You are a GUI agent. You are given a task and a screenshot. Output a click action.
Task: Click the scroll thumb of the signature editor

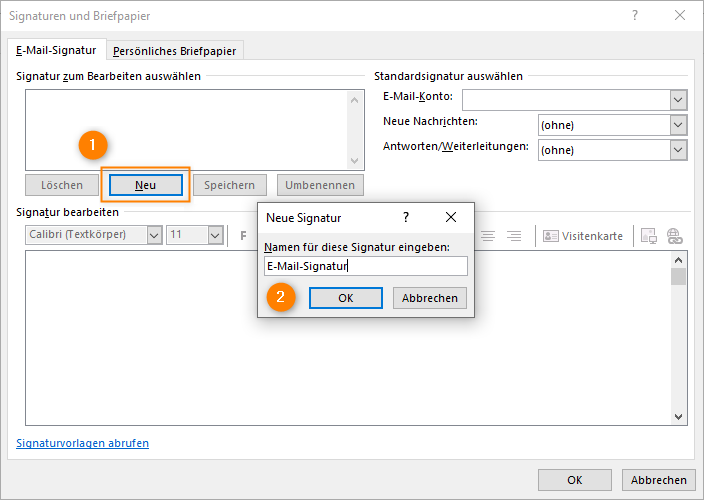678,276
